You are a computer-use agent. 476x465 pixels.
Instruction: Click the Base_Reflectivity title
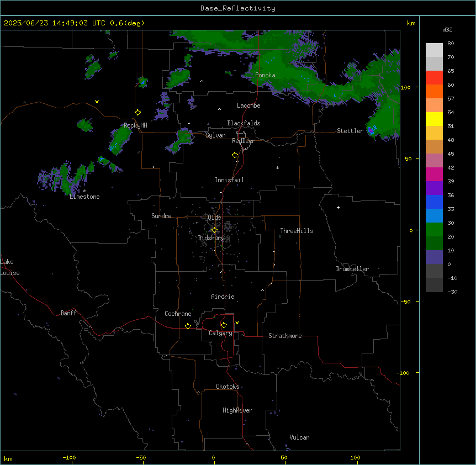[238, 8]
